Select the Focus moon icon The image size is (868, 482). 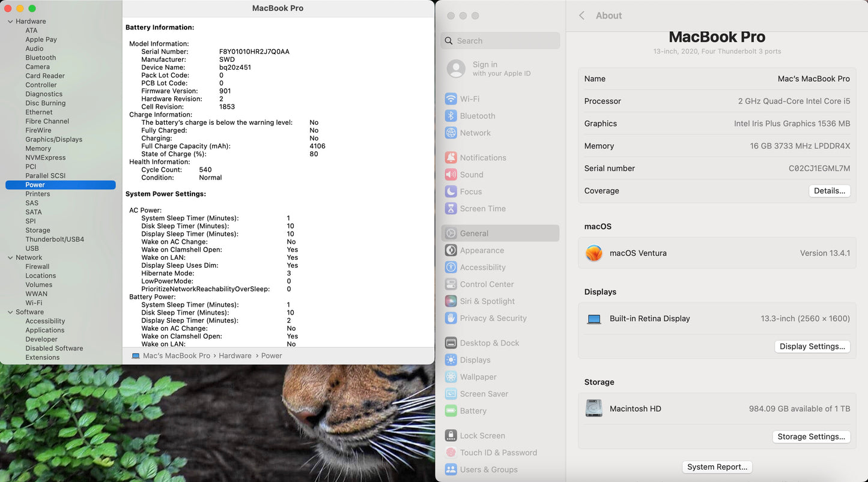pyautogui.click(x=451, y=191)
